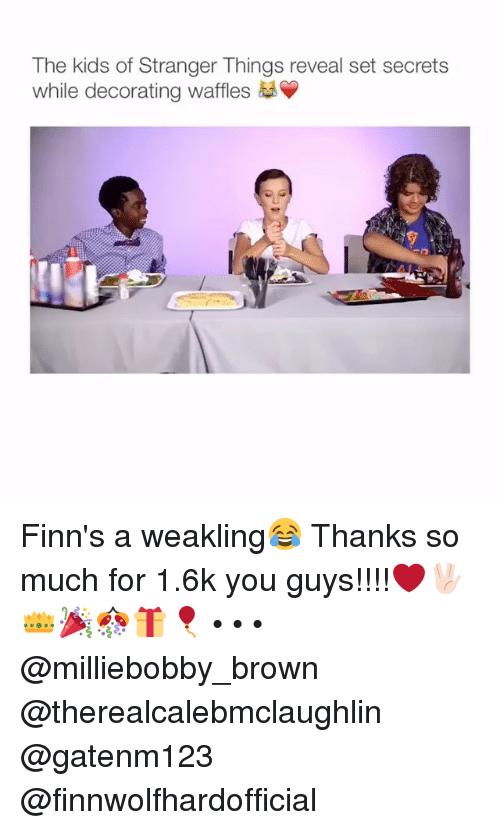Open the @therealcalebmclaughlin mention
Screen dimensions: 500x830
[x=201, y=712]
